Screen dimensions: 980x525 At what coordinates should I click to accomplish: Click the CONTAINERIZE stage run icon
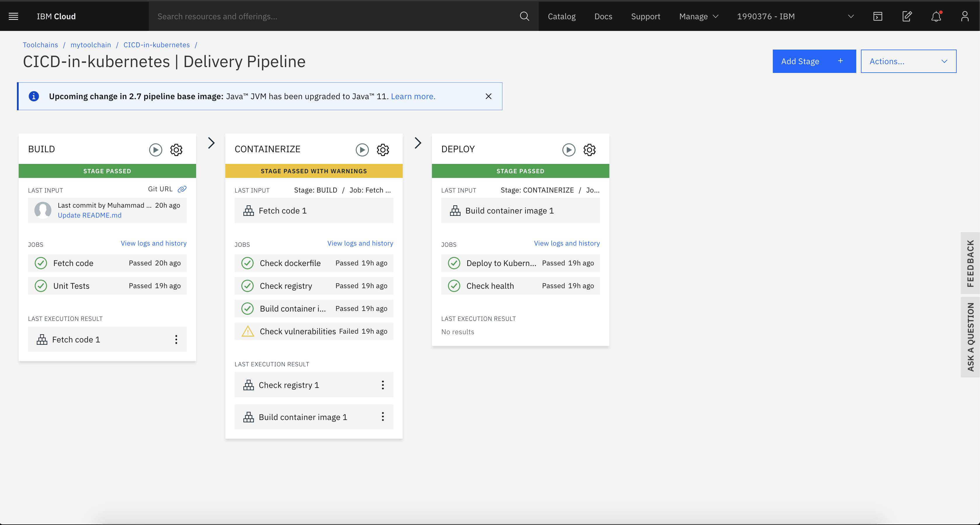[362, 150]
